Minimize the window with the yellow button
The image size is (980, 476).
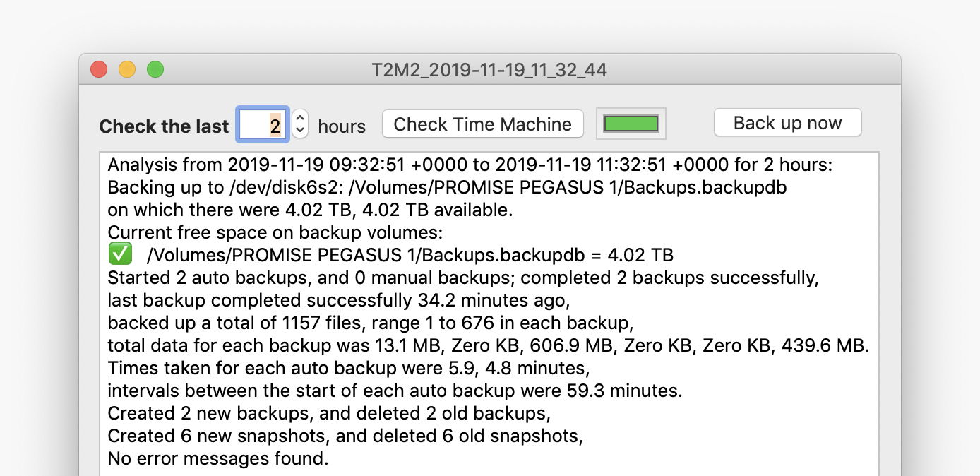click(x=127, y=70)
